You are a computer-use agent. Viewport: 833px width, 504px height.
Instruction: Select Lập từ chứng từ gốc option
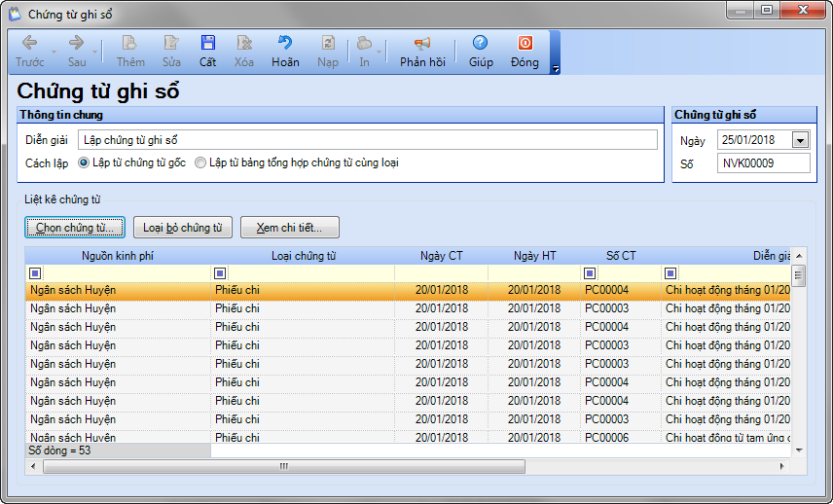click(85, 162)
